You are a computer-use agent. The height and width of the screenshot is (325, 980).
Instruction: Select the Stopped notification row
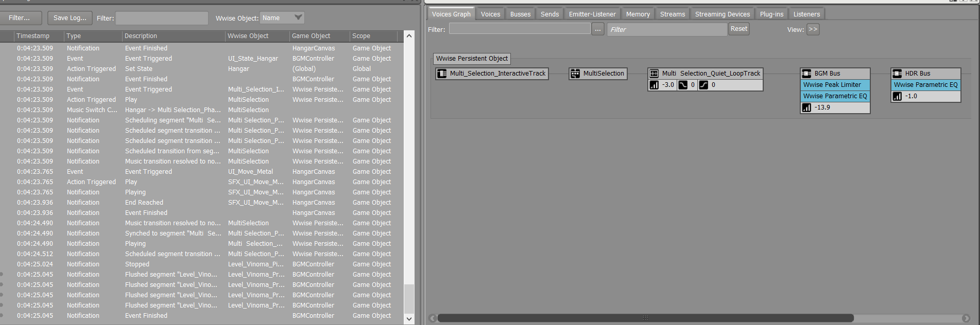pos(202,264)
